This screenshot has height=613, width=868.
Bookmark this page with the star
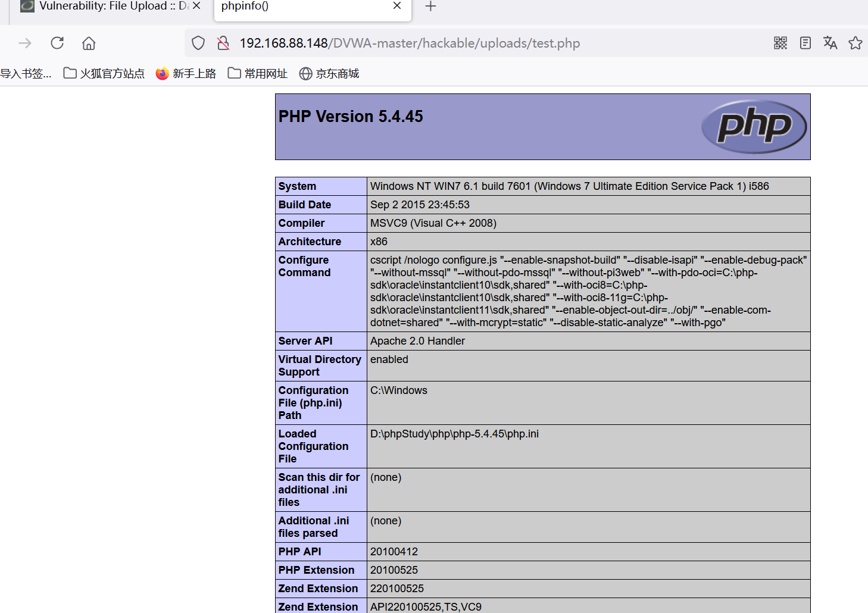point(855,43)
